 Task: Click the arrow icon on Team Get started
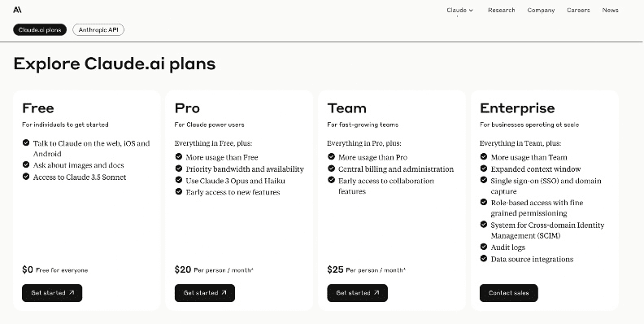click(x=376, y=293)
